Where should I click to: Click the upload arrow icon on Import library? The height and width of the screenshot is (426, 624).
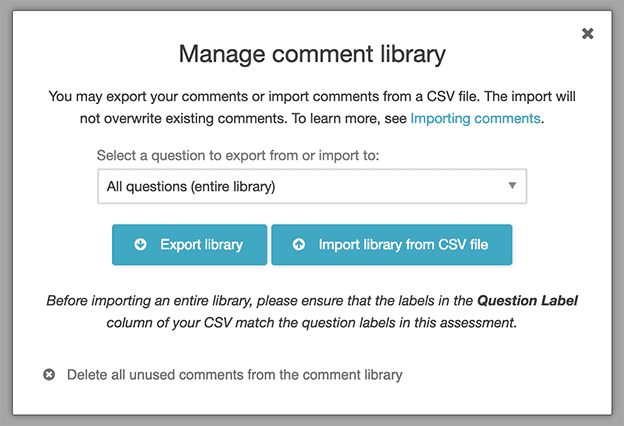point(299,244)
